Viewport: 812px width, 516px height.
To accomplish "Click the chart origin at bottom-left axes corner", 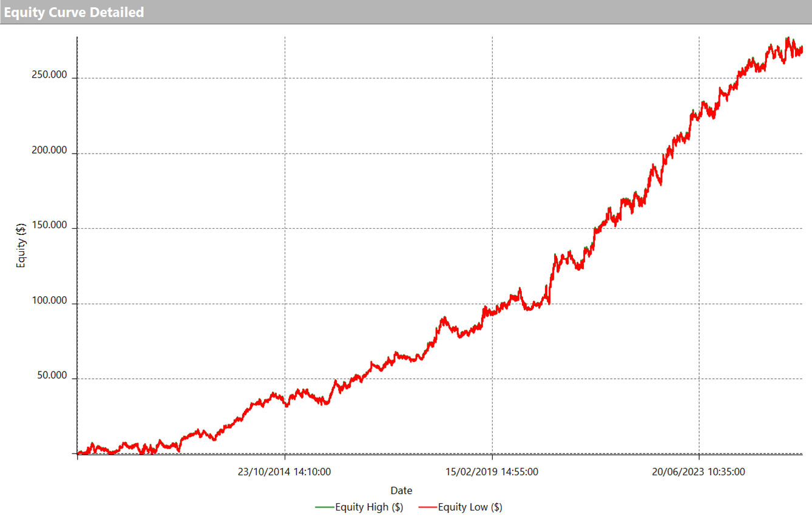I will click(78, 454).
